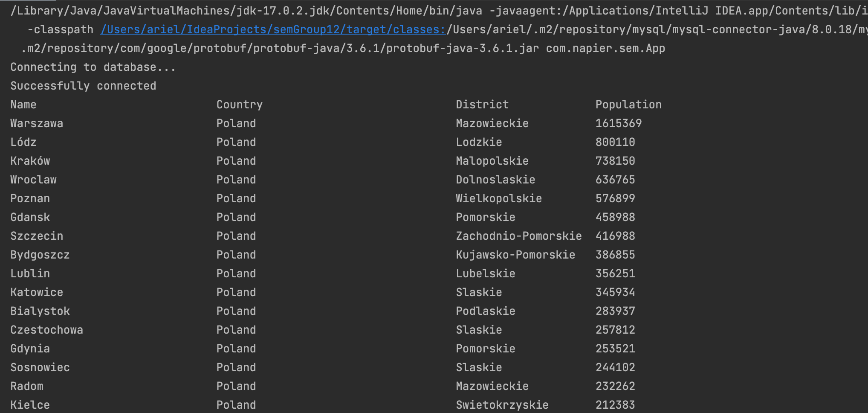Click the population value 253521
This screenshot has height=413, width=868.
[x=615, y=349]
